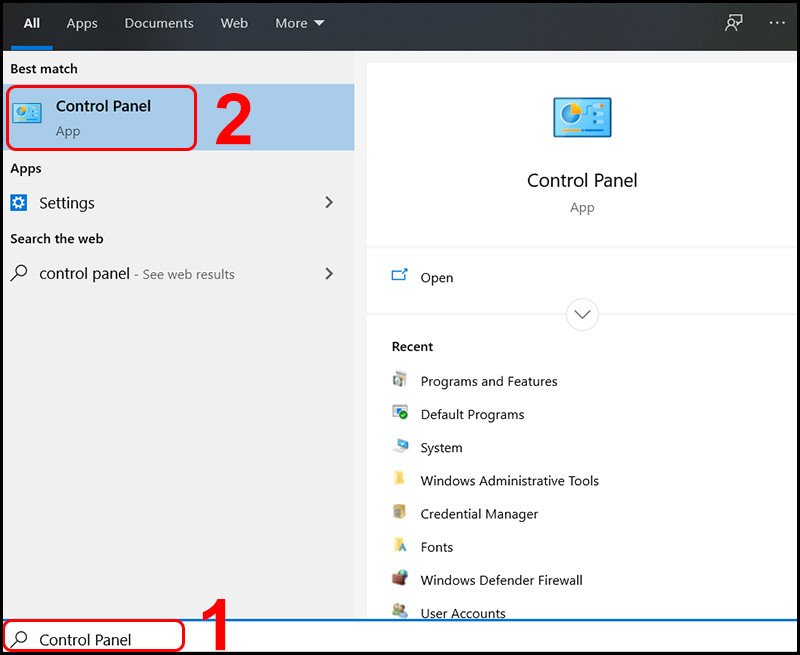Open Windows Administrative Tools

click(509, 480)
